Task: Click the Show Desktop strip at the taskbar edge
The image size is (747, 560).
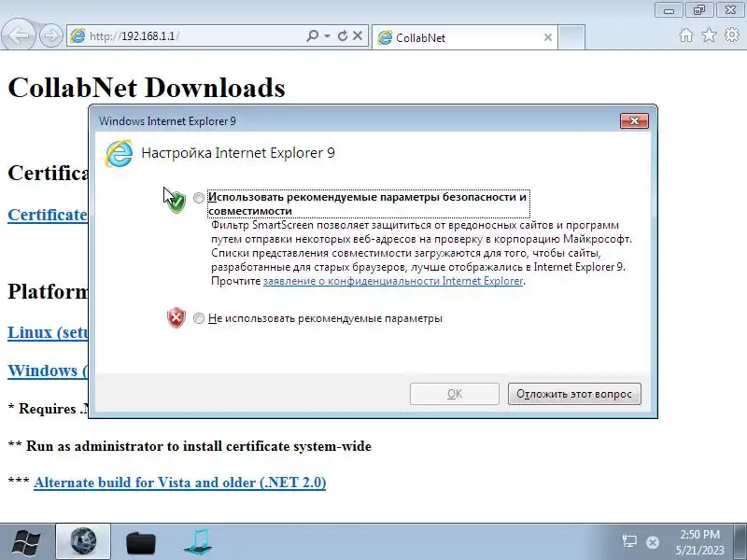Action: click(740, 541)
